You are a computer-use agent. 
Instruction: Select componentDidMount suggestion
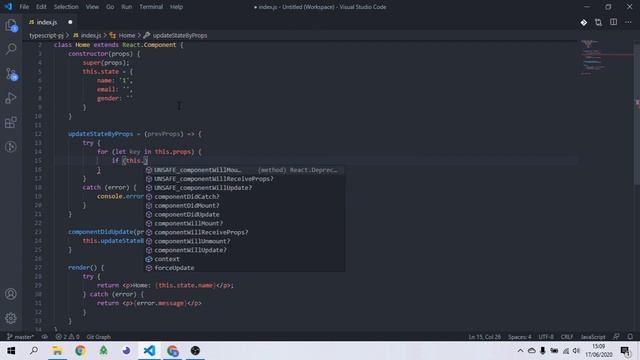point(245,206)
